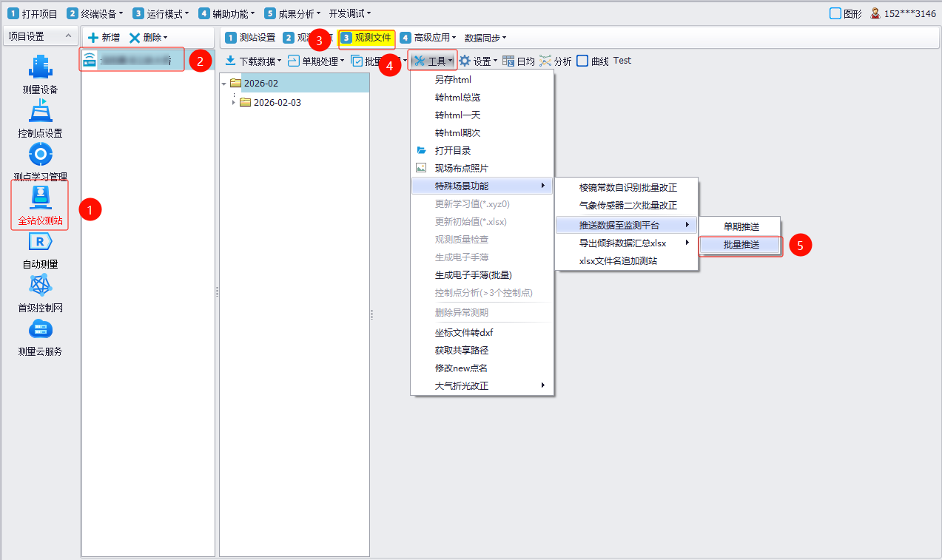The height and width of the screenshot is (560, 942).
Task: Open the 测量设备 sidebar icon
Action: click(40, 67)
